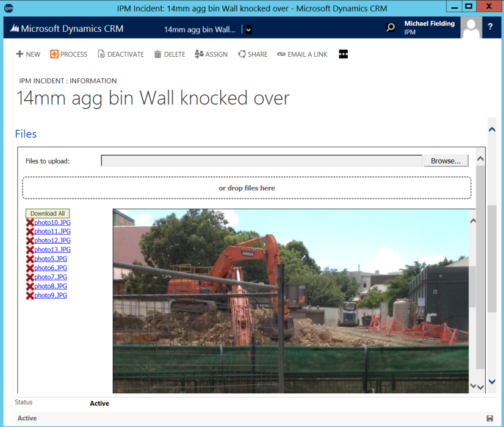Select PROCESS in the command bar
504x427 pixels.
click(x=68, y=54)
